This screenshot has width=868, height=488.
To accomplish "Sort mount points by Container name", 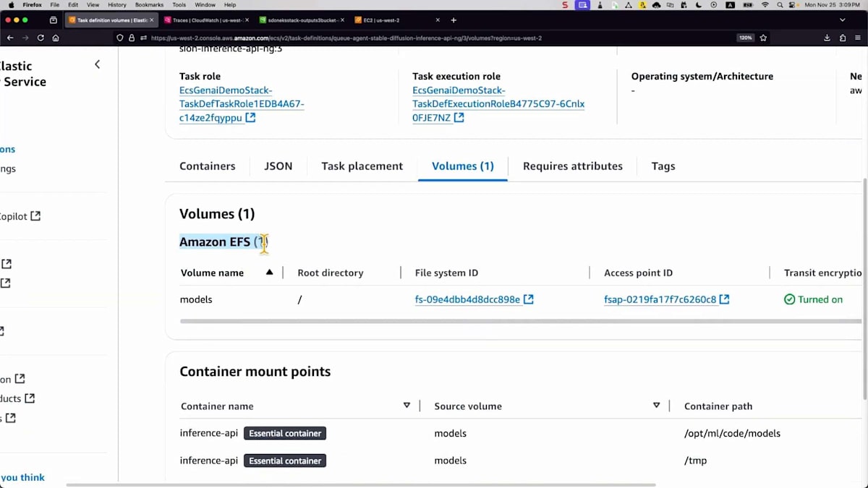I will 407,406.
